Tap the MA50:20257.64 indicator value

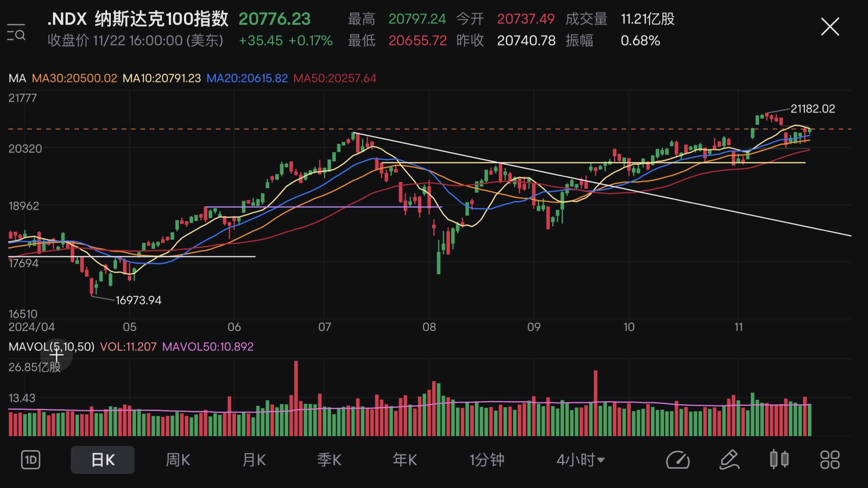pyautogui.click(x=335, y=78)
